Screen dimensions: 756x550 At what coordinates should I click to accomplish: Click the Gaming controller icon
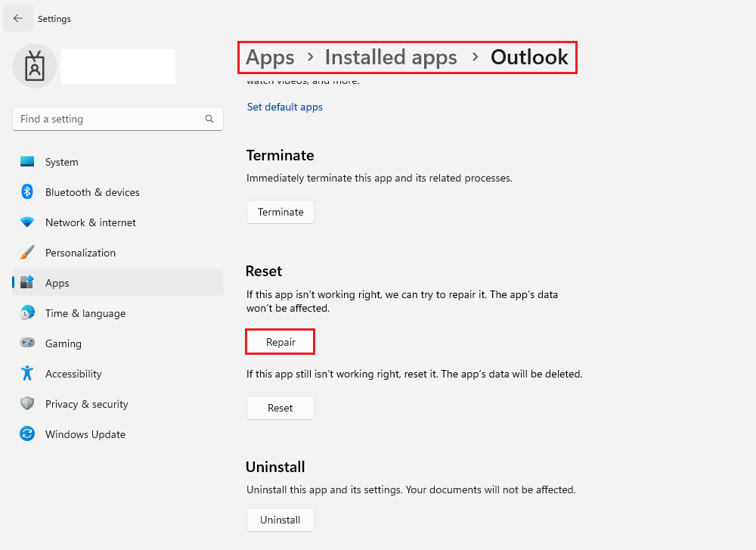click(27, 343)
